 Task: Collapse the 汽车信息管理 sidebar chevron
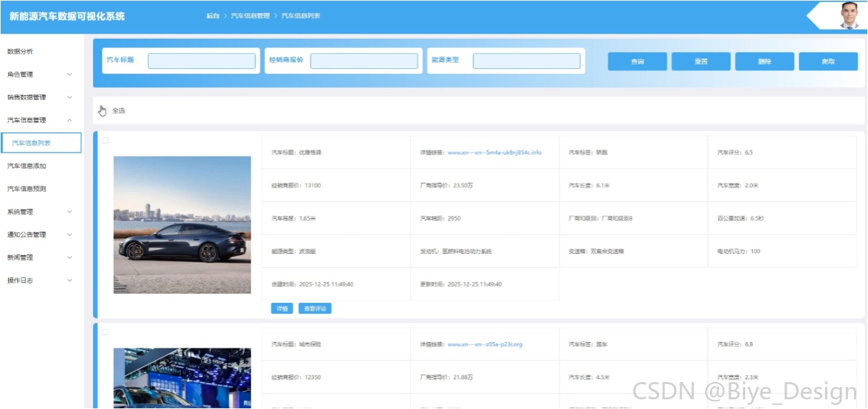70,120
